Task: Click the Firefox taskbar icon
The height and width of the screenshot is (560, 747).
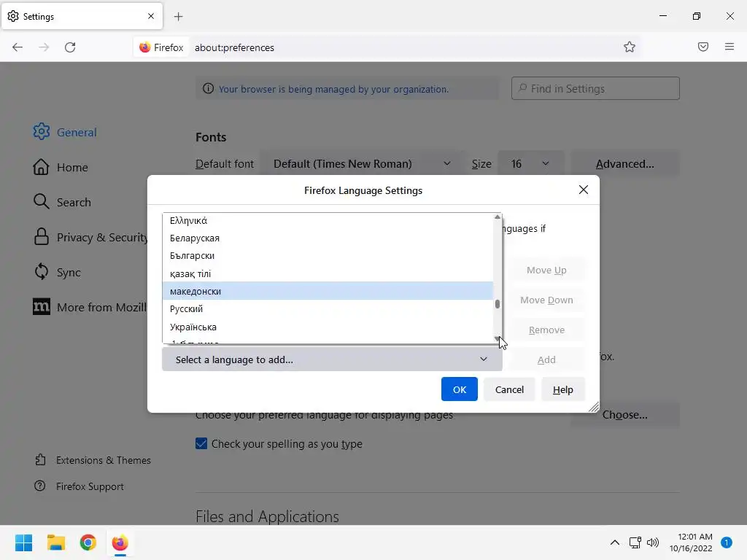Action: tap(120, 542)
